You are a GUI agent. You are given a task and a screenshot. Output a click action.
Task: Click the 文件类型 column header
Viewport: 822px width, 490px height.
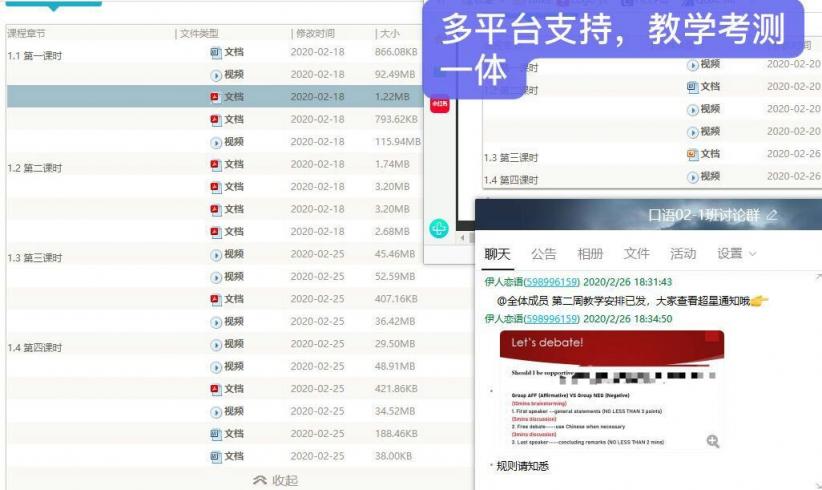[x=199, y=34]
